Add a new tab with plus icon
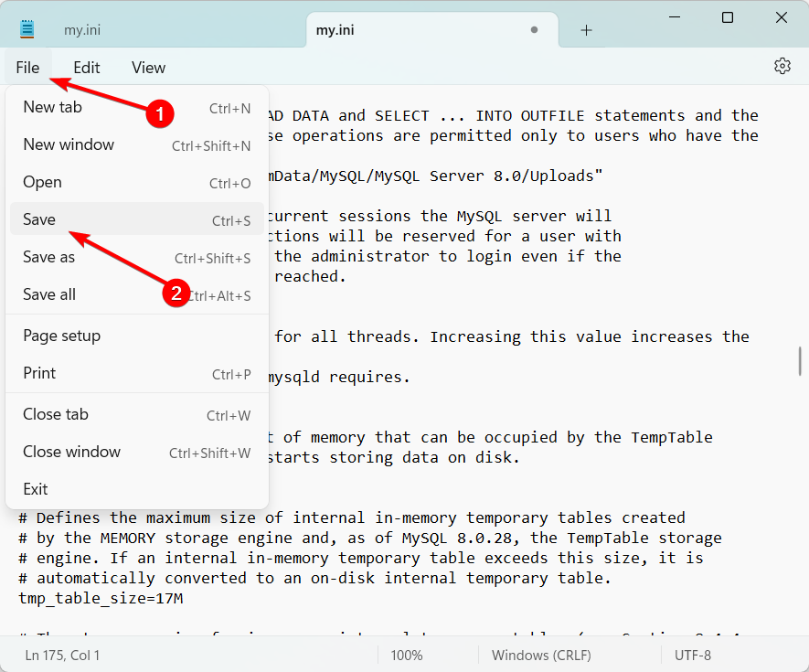Screen dimensions: 809x672 coord(586,30)
